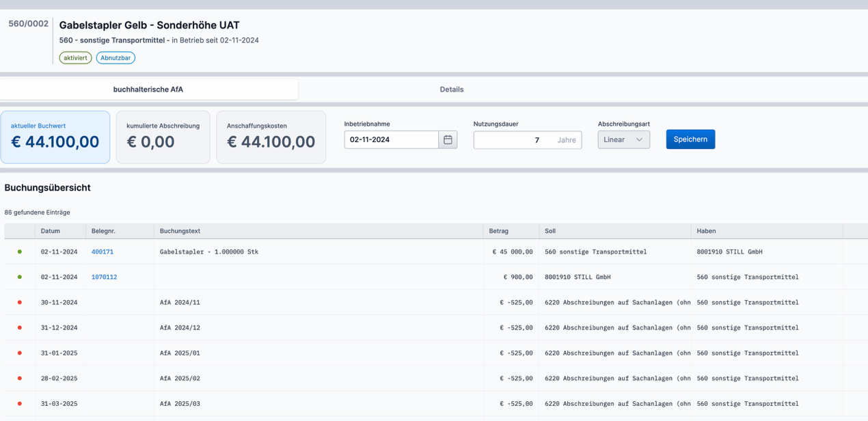Select the aktueller Buchwert card
This screenshot has height=421, width=868.
coord(55,137)
